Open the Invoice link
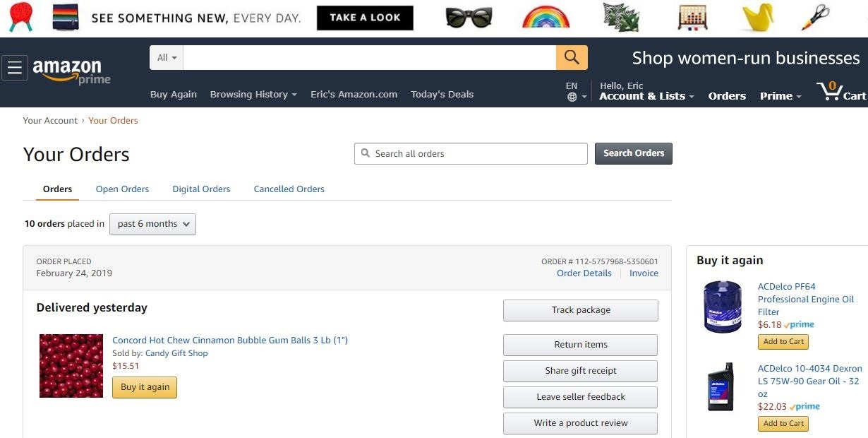This screenshot has width=868, height=438. [x=644, y=273]
